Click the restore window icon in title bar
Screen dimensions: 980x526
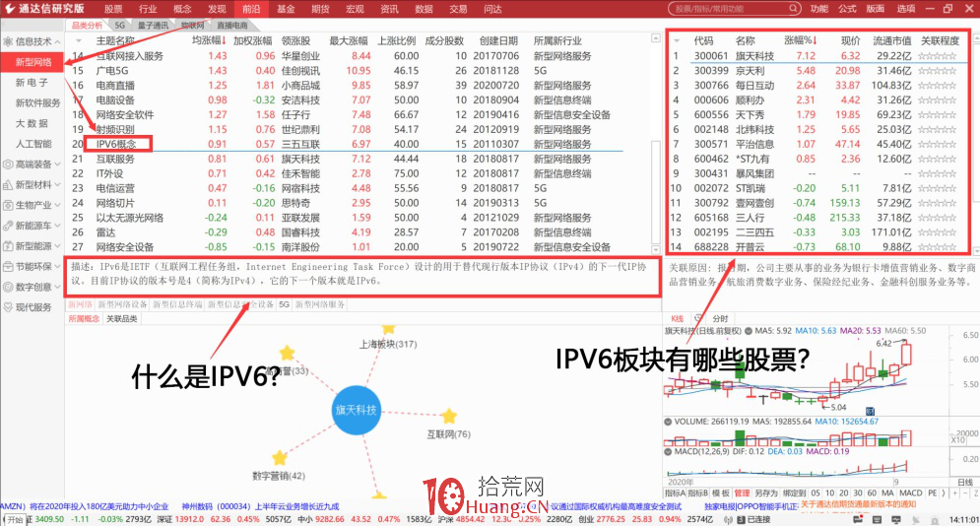click(x=948, y=9)
